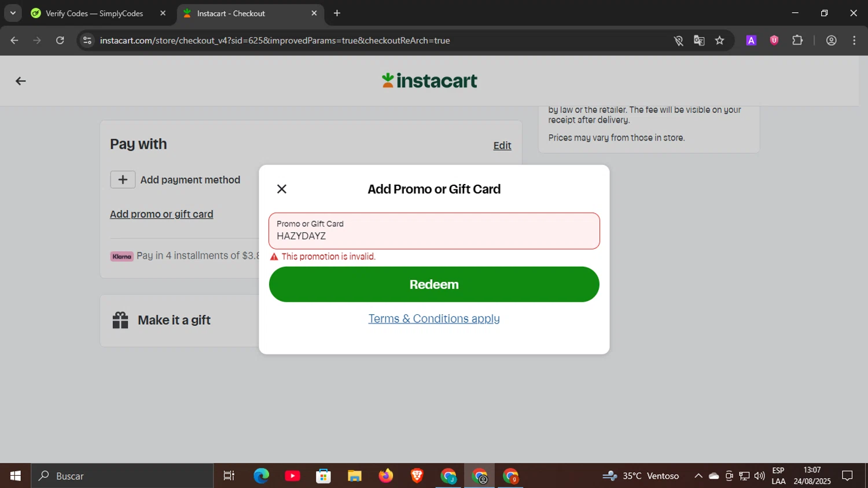Image resolution: width=868 pixels, height=488 pixels.
Task: Click the ESP LAA language indicator
Action: (778, 476)
